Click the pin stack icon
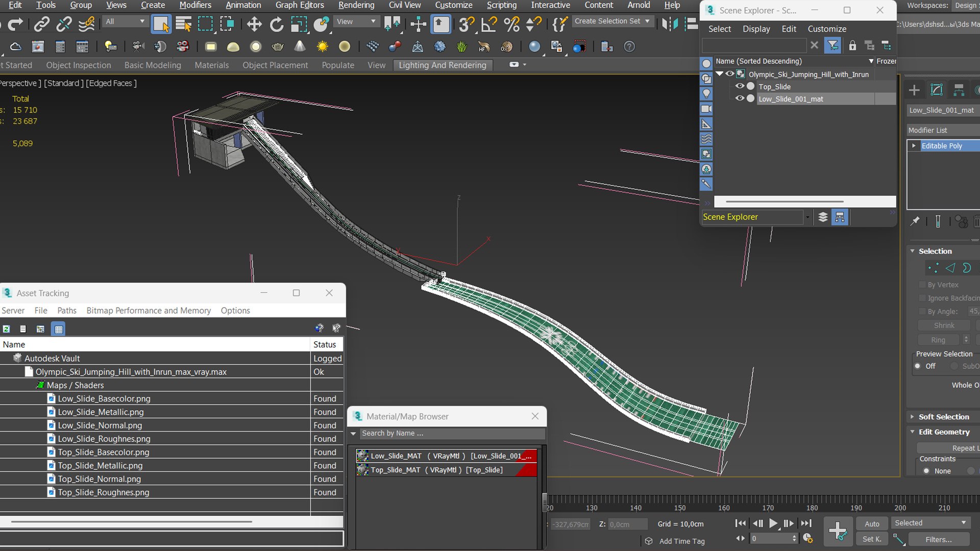The height and width of the screenshot is (551, 980). pos(915,221)
